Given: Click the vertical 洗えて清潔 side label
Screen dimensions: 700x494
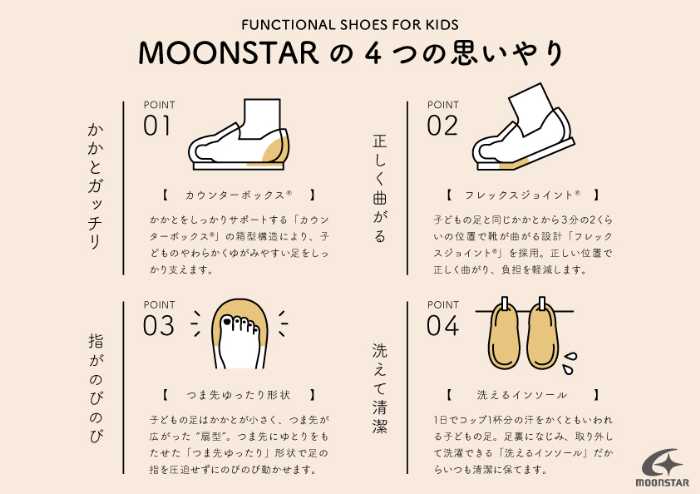Looking at the screenshot, I should click(379, 388).
